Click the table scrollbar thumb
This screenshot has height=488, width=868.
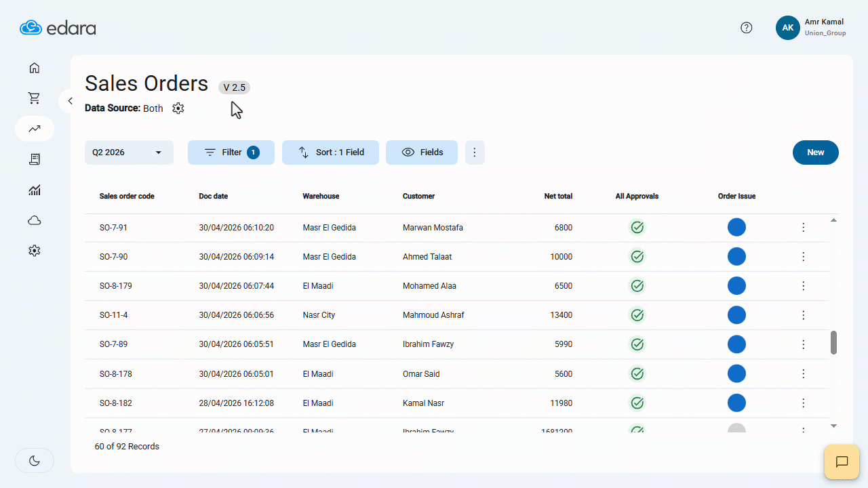coord(834,342)
